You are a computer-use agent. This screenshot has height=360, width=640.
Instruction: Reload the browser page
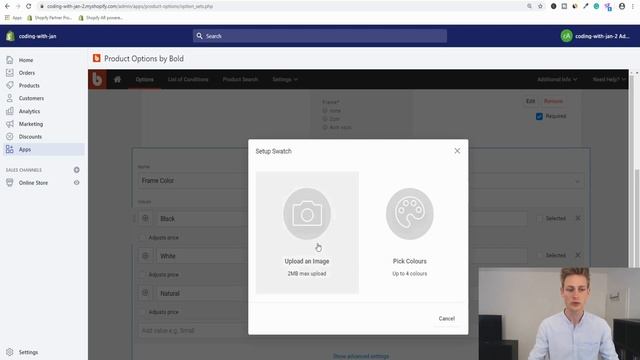pyautogui.click(x=28, y=6)
